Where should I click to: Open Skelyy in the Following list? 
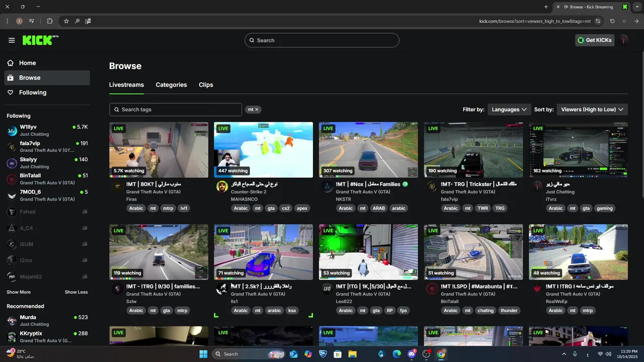47,163
